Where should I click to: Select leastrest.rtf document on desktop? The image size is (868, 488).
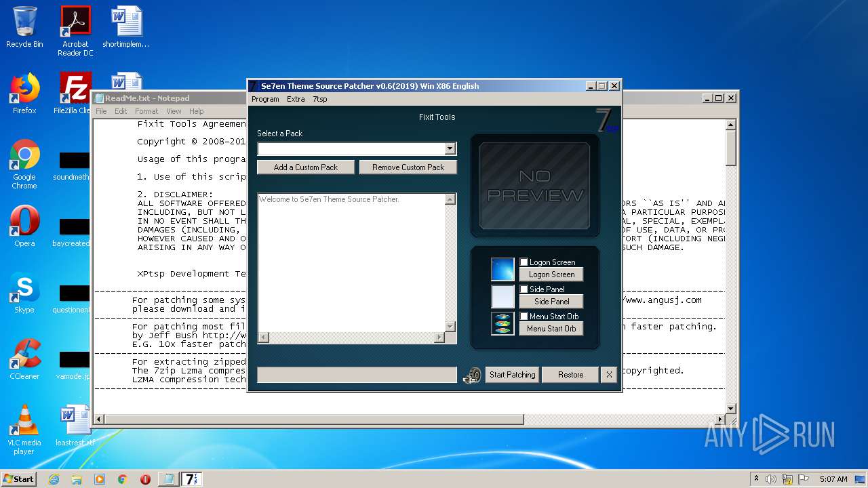point(75,426)
